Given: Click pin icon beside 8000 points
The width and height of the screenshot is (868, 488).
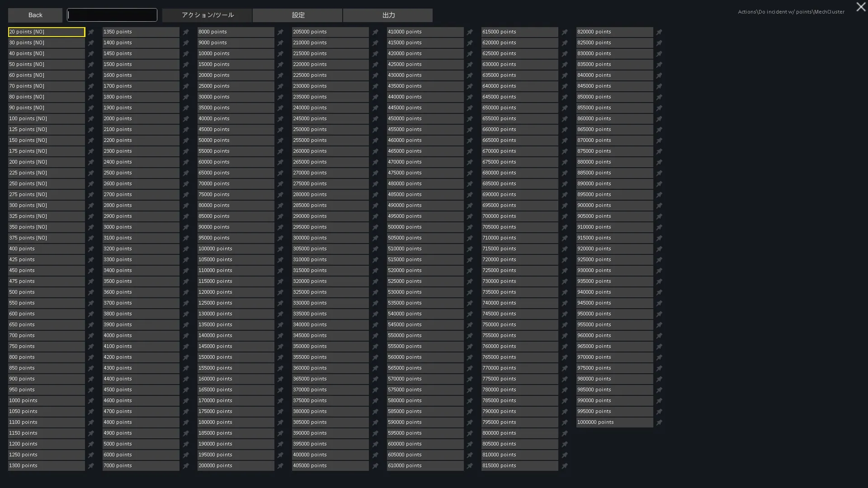Looking at the screenshot, I should point(280,32).
